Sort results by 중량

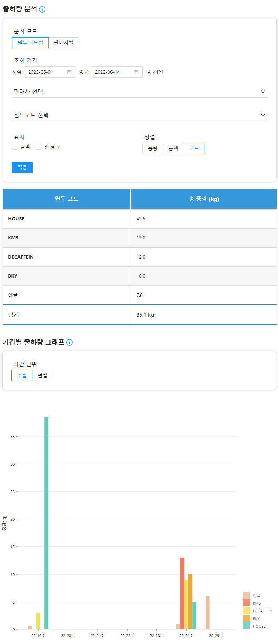[153, 149]
